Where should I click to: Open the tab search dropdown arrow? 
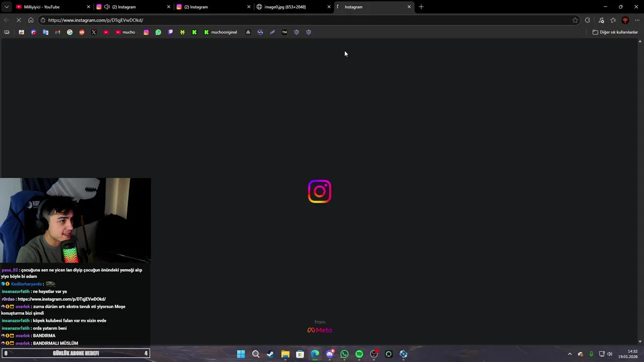6,7
